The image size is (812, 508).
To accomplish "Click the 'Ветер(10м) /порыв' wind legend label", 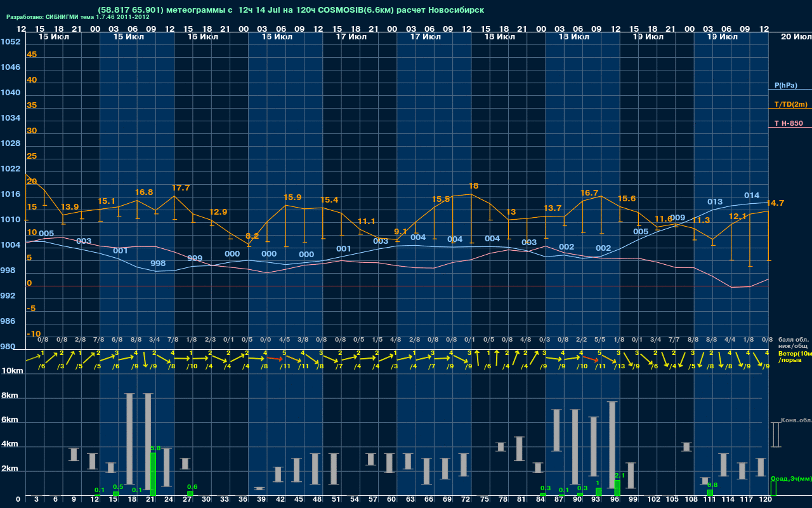I will [794, 357].
